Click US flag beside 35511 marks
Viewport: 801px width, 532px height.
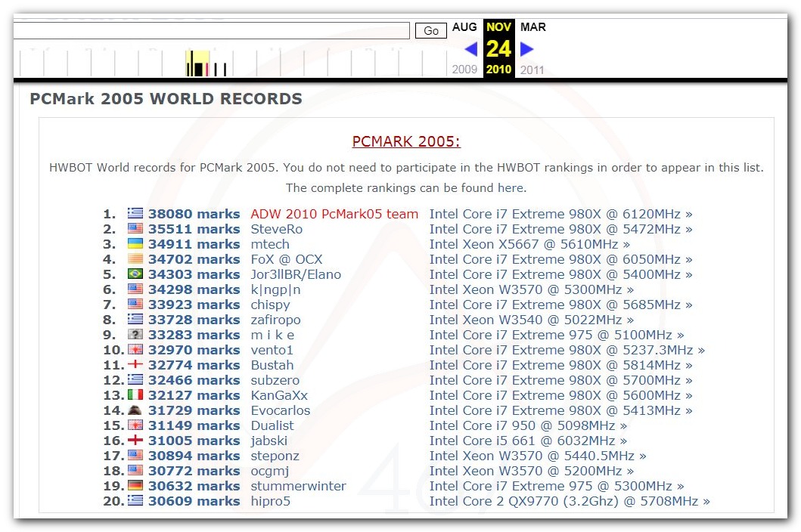[x=135, y=228]
